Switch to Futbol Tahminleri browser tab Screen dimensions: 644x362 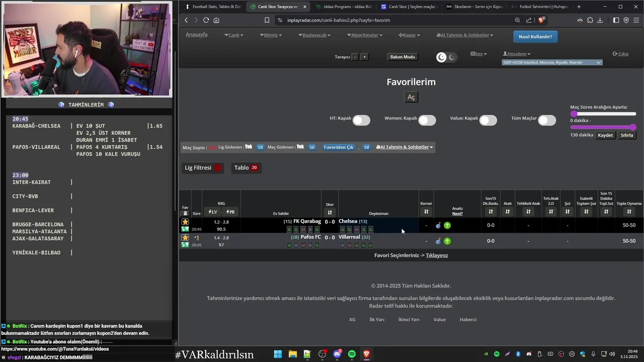pos(539,7)
